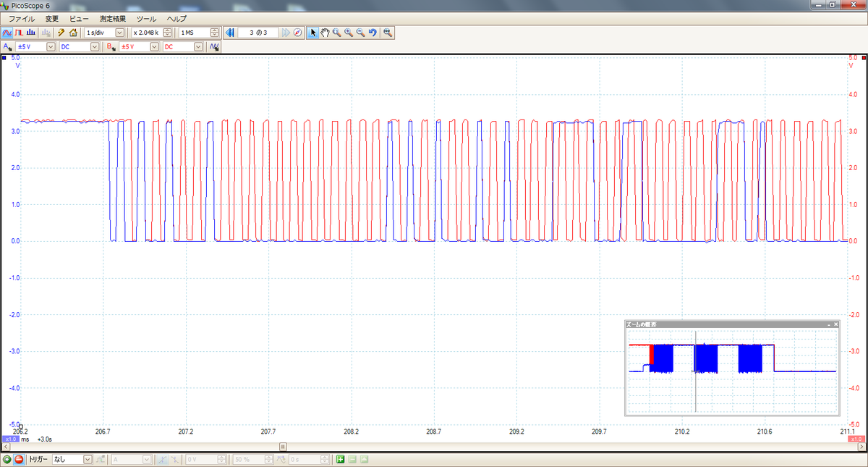Open the 変更 menu
Image resolution: width=868 pixels, height=467 pixels.
point(52,18)
